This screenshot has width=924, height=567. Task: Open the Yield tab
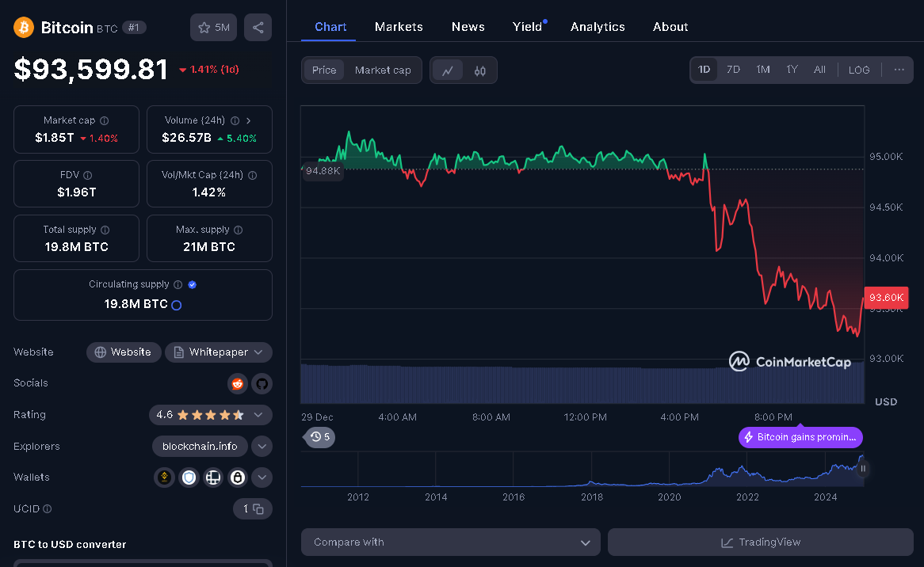(x=528, y=26)
